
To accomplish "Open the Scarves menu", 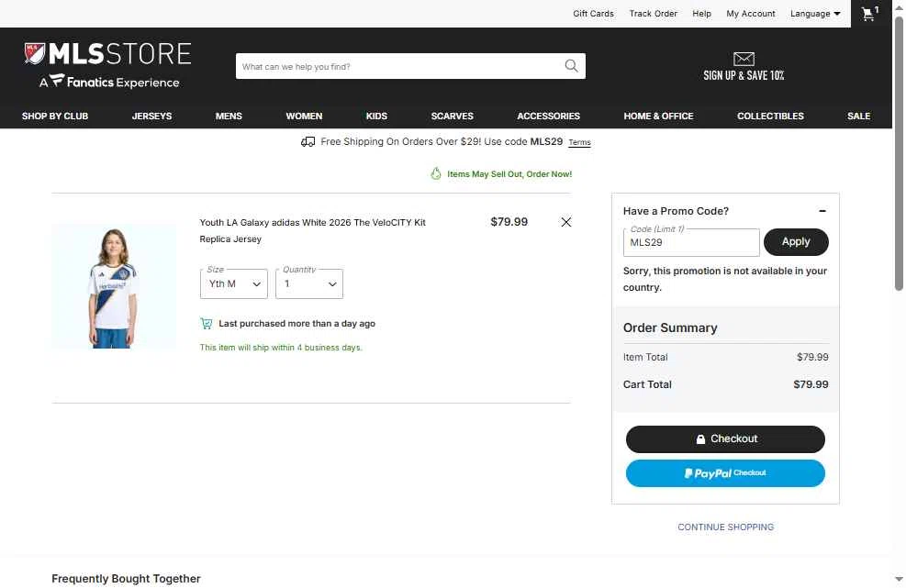I will (452, 116).
